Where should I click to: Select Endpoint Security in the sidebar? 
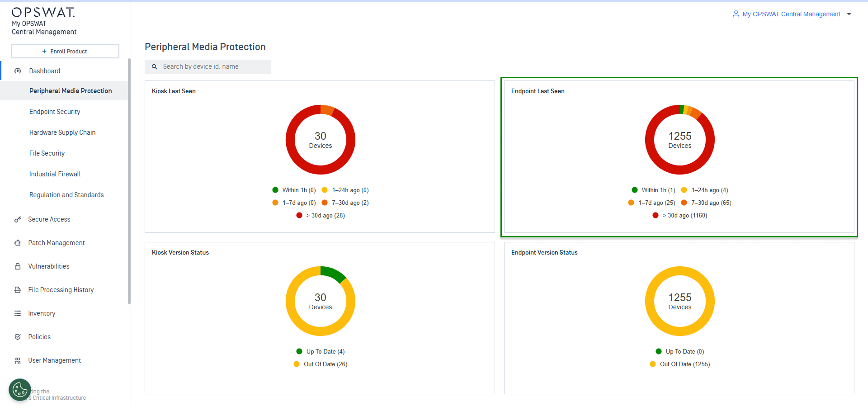coord(55,112)
